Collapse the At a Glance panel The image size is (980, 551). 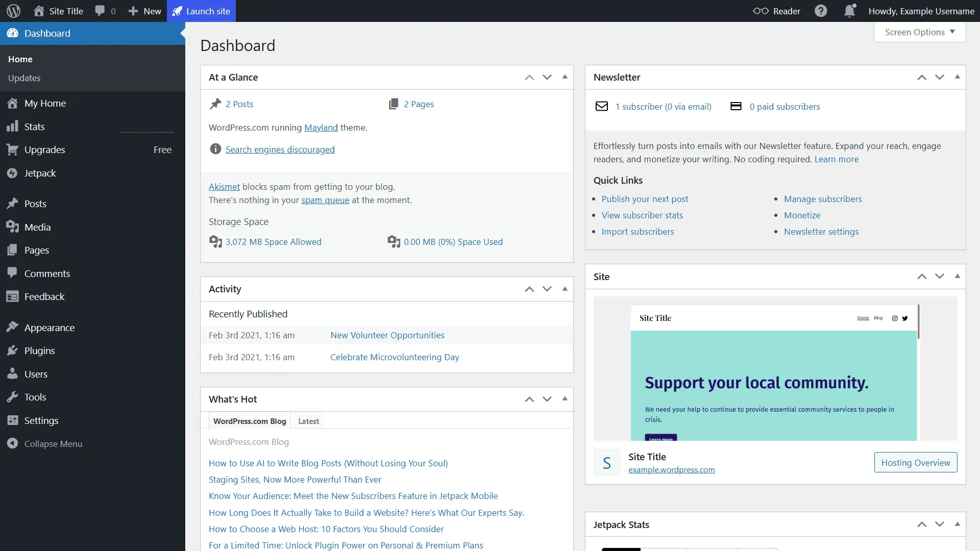pyautogui.click(x=564, y=77)
